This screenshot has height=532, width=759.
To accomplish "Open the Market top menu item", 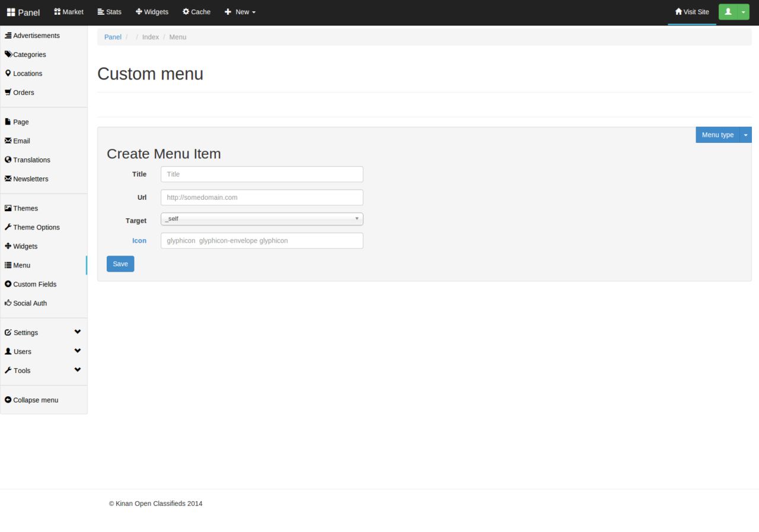I will (x=69, y=12).
